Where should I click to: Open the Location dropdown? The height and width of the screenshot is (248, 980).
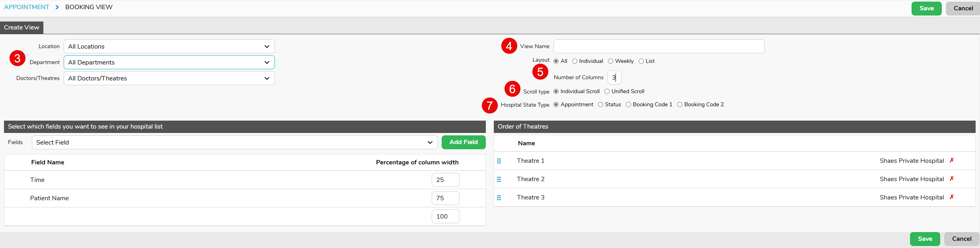(x=169, y=47)
